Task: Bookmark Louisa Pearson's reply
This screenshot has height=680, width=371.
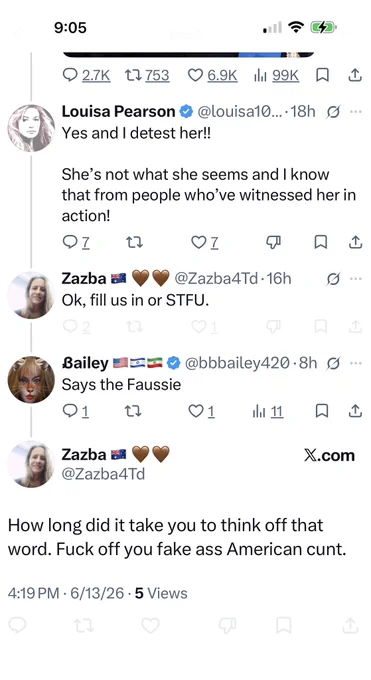Action: click(321, 242)
